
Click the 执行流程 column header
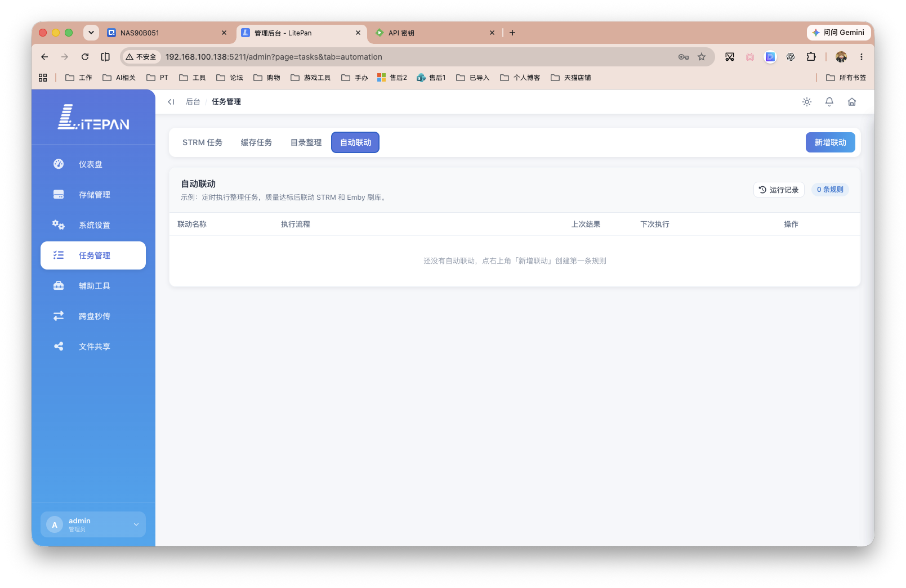[296, 224]
